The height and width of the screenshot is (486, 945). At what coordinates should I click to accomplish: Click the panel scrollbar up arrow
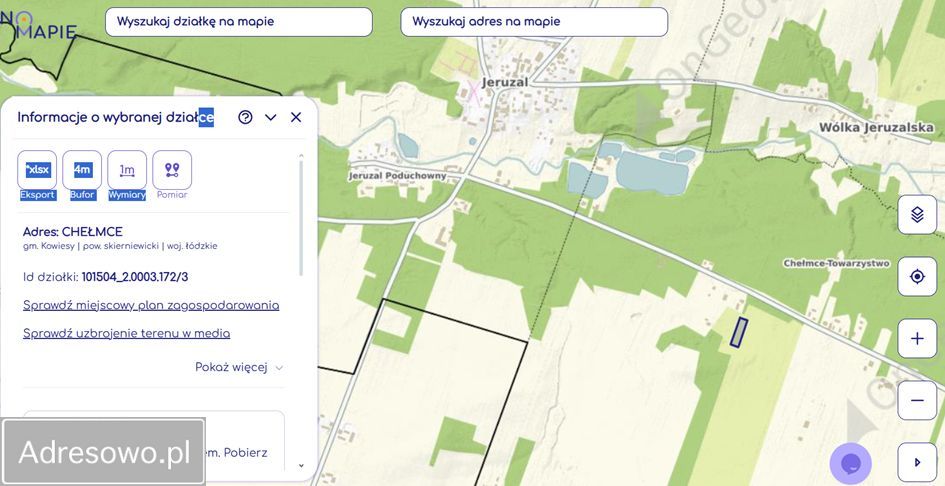pyautogui.click(x=301, y=156)
